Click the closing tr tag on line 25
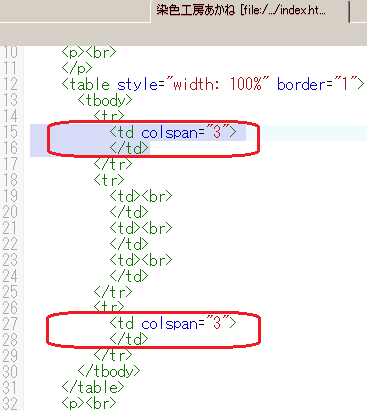The height and width of the screenshot is (411, 367). pyautogui.click(x=113, y=292)
